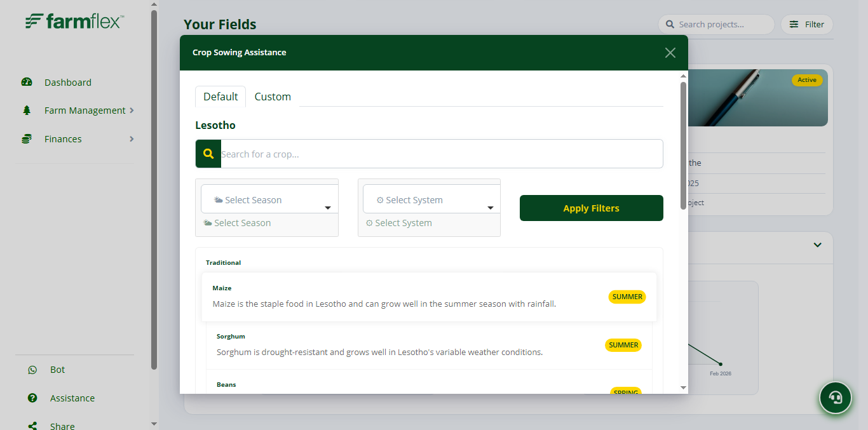Click the Select System label under dropdown
The height and width of the screenshot is (430, 868).
pos(399,223)
